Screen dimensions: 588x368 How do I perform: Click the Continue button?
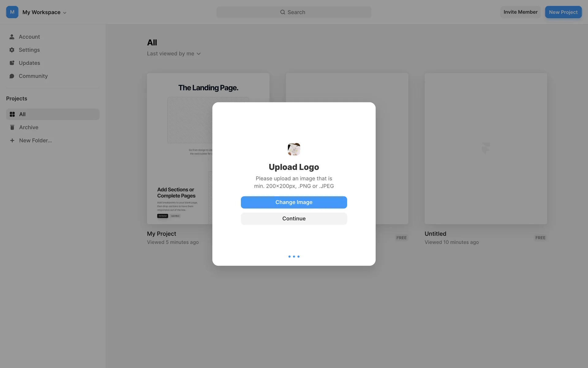coord(294,219)
